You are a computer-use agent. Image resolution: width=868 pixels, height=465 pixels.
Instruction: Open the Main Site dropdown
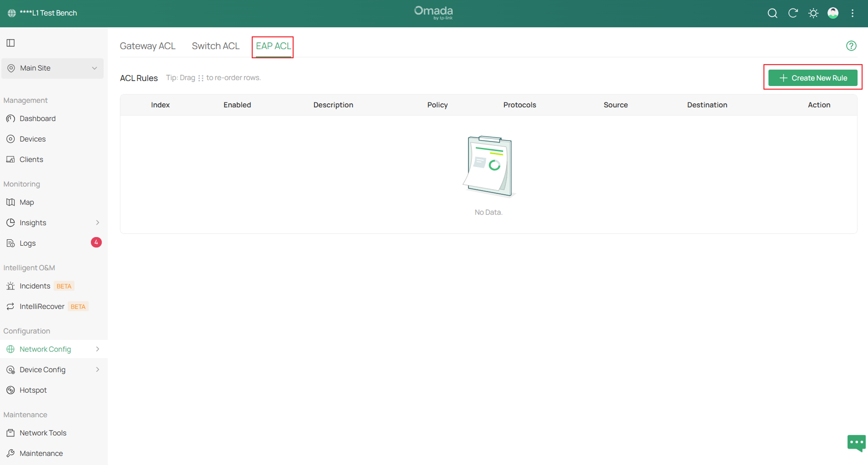53,68
